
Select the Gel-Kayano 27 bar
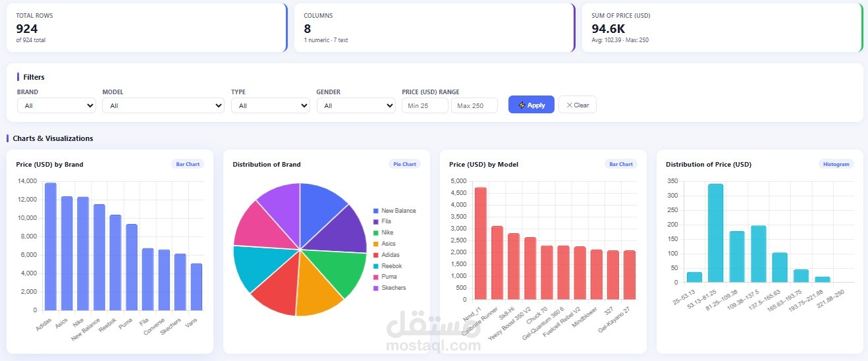point(630,275)
